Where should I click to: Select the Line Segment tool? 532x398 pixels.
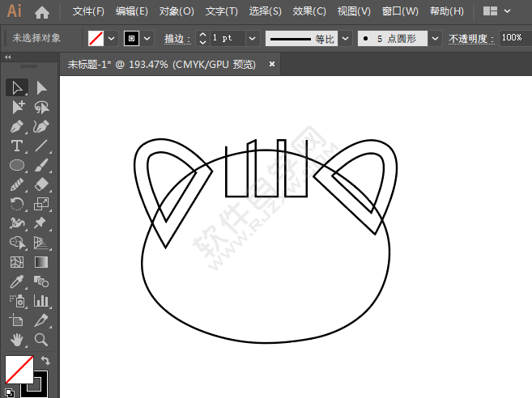coord(41,146)
